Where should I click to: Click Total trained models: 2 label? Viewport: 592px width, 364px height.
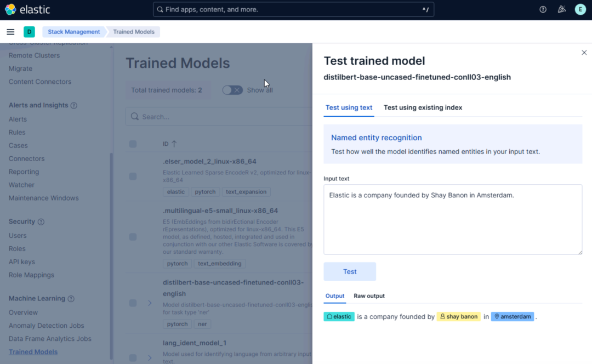(167, 90)
